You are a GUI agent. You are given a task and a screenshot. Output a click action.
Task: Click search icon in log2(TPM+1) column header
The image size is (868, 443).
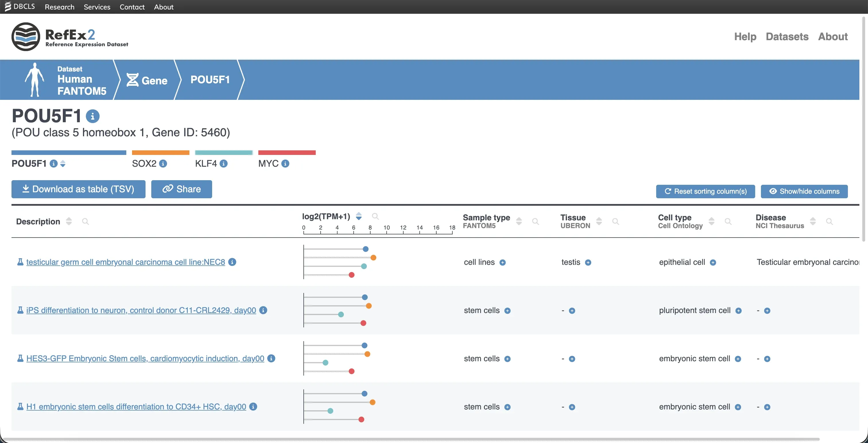[375, 216]
